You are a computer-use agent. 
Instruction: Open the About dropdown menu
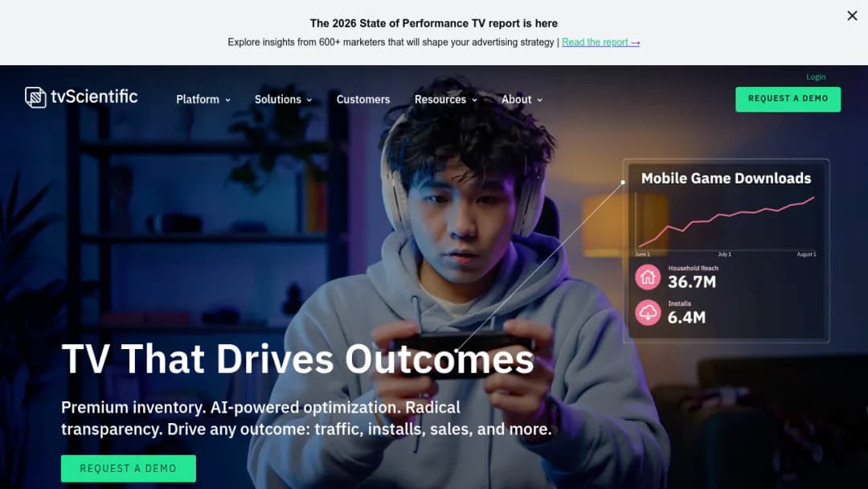click(522, 100)
